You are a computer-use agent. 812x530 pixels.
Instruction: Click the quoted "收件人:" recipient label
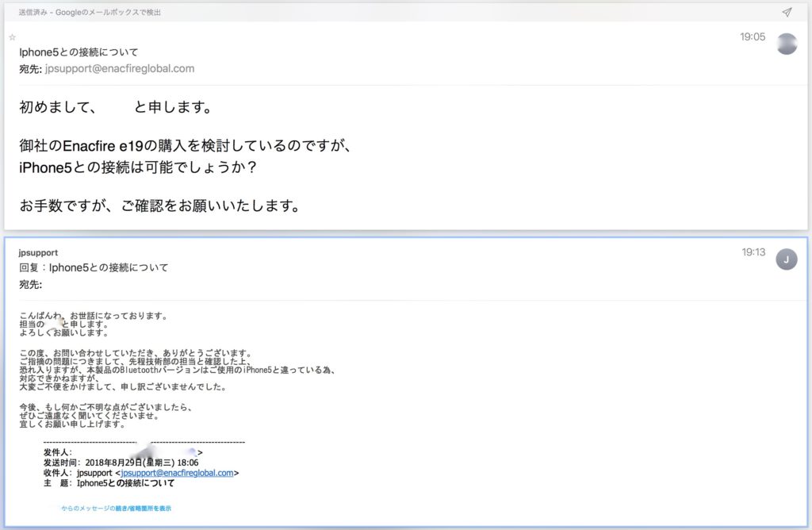pyautogui.click(x=57, y=473)
